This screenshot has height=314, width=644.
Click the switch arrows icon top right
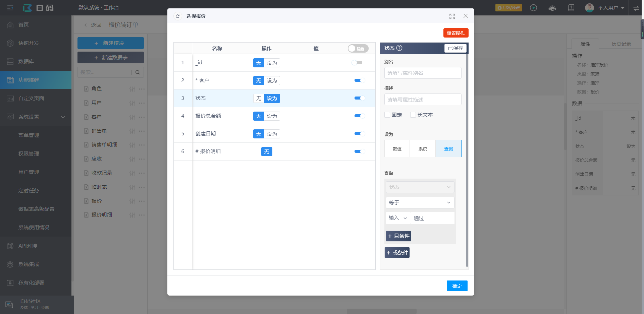pyautogui.click(x=636, y=8)
